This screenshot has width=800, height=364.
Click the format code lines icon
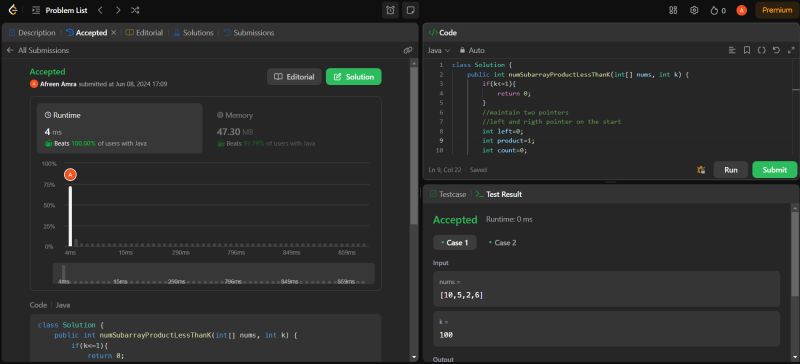(x=732, y=50)
